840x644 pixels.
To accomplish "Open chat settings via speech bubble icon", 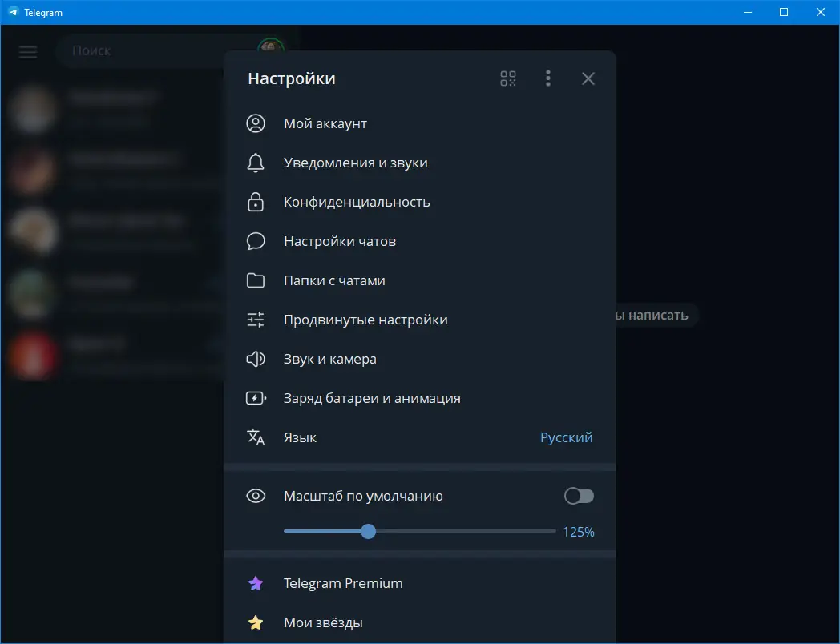I will pyautogui.click(x=255, y=241).
